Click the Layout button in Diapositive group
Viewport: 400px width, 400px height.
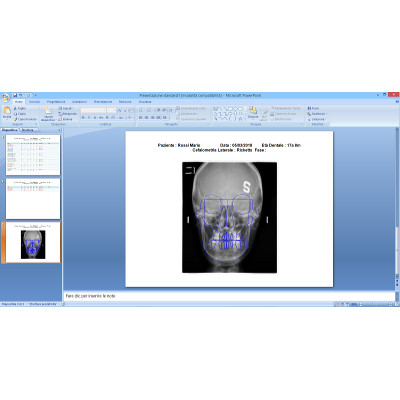coord(66,108)
